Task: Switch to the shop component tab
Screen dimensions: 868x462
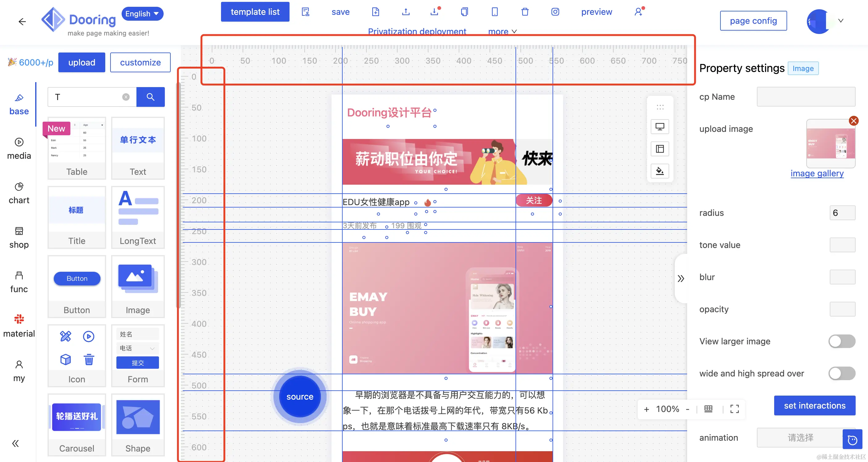Action: (19, 238)
